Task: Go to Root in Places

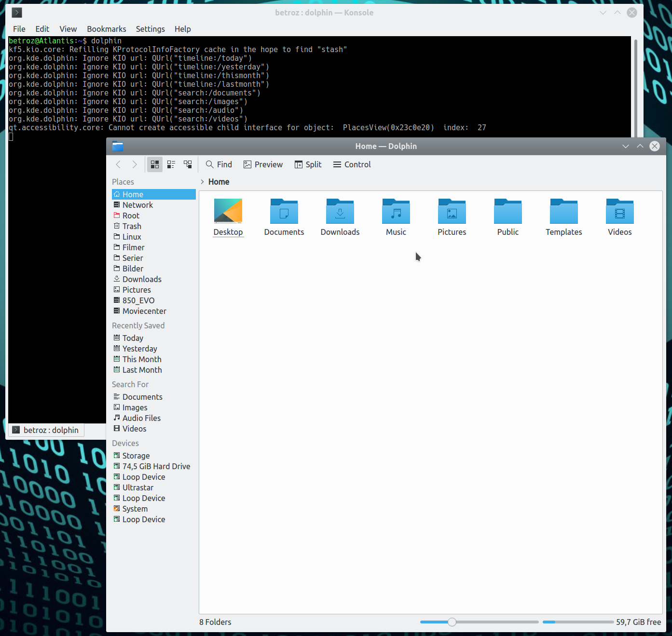Action: (x=154, y=216)
